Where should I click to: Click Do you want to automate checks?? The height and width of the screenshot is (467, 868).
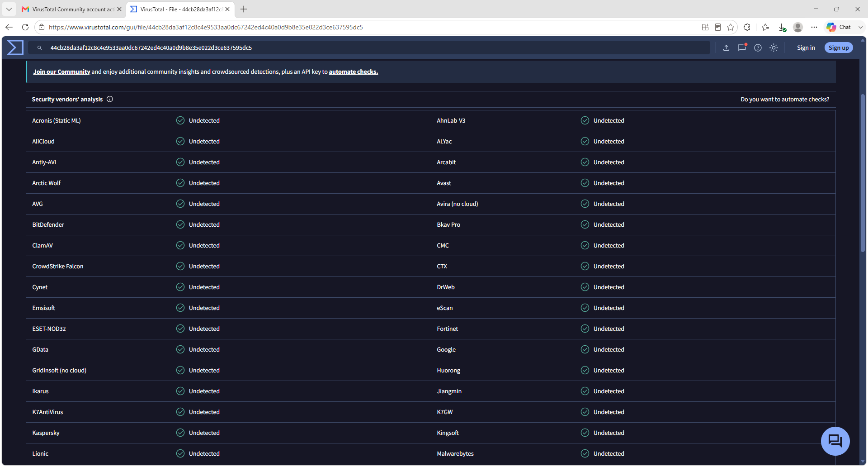pyautogui.click(x=785, y=99)
